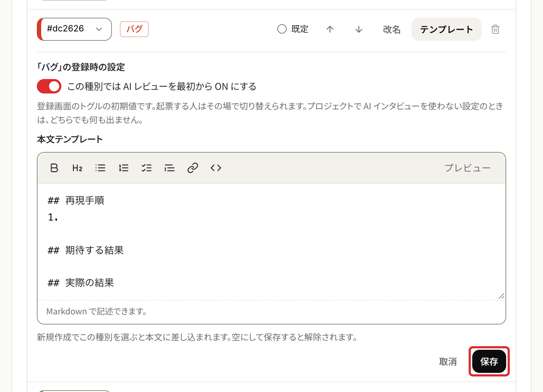
Task: Insert link in template editor
Action: (x=193, y=168)
